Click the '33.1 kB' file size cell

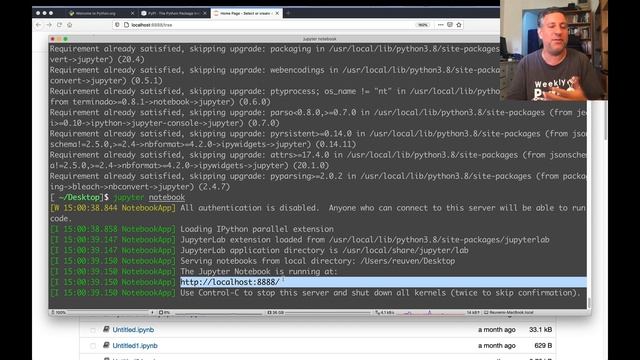[x=540, y=329]
